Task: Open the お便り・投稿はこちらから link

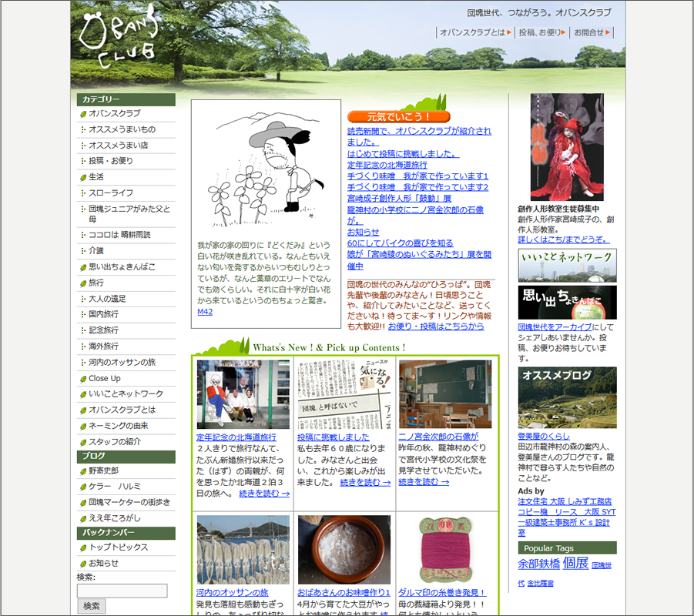Action: point(436,326)
